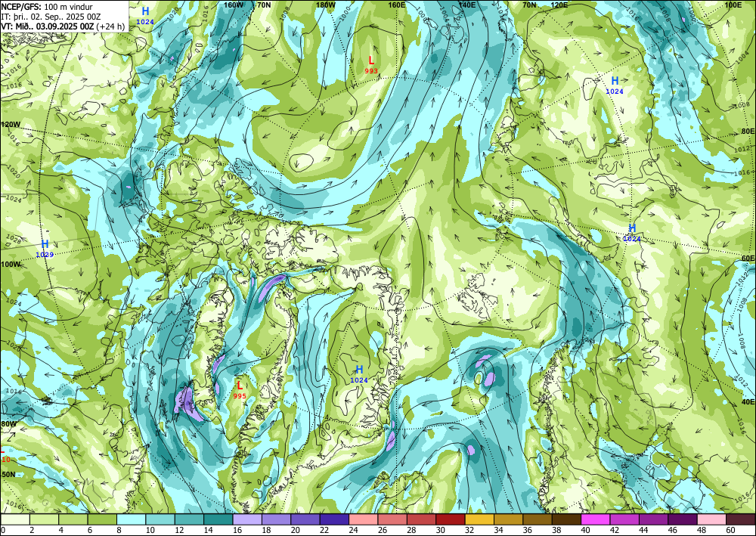Image resolution: width=756 pixels, height=536 pixels.
Task: Click the red L marker labeled 995
Action: click(x=240, y=390)
